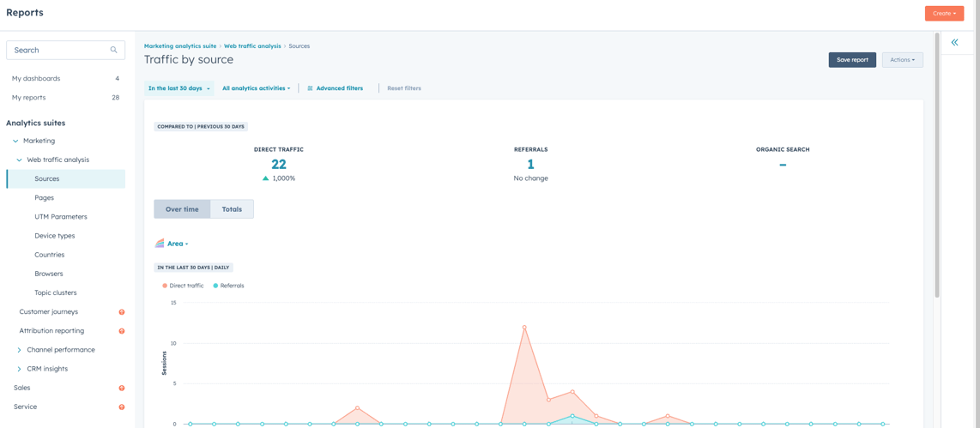Open the In the last 30 days dropdown

(x=178, y=88)
